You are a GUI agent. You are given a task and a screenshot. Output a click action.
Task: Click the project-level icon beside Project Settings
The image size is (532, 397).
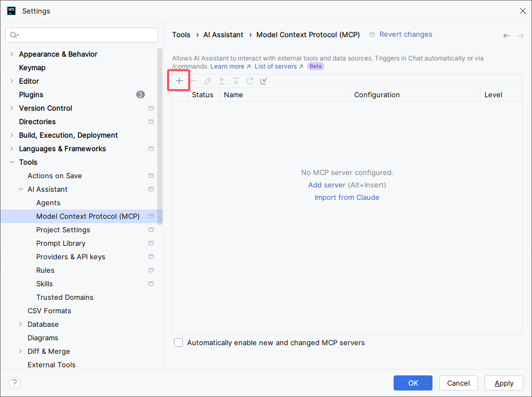151,230
